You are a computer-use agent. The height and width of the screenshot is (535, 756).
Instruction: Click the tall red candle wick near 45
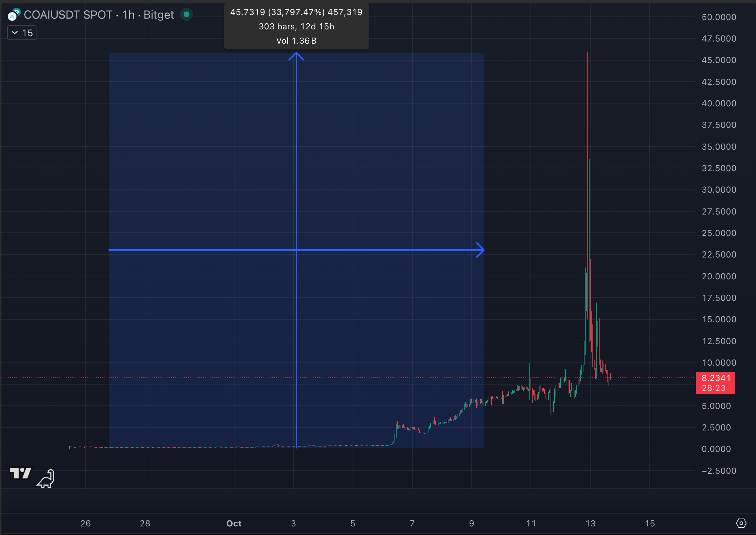click(x=588, y=107)
